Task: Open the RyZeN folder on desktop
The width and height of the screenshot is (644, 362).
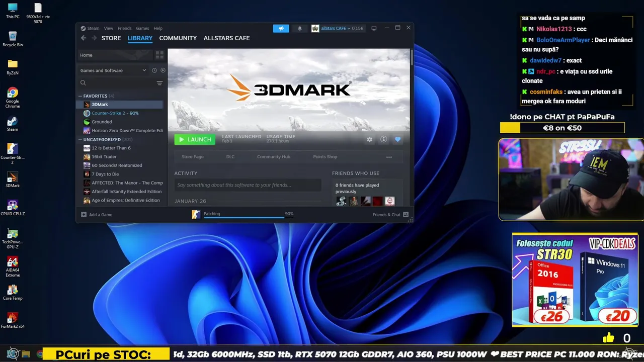Action: point(13,67)
